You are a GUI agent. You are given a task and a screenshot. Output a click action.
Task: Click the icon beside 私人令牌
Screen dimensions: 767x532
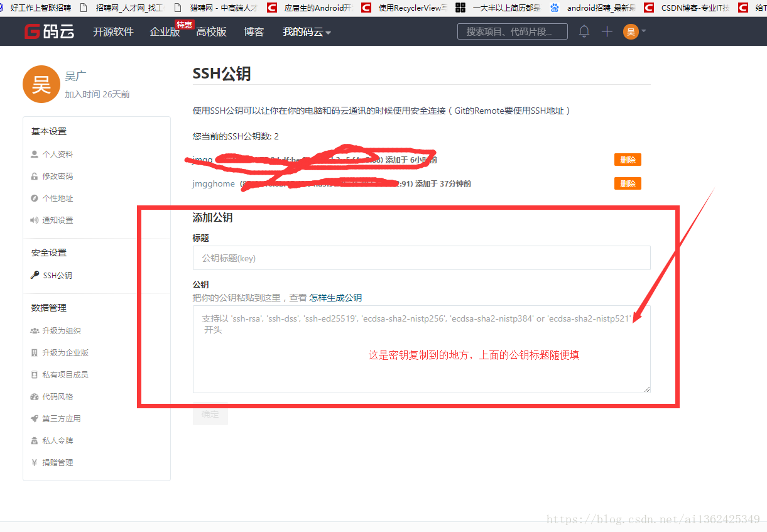[35, 441]
